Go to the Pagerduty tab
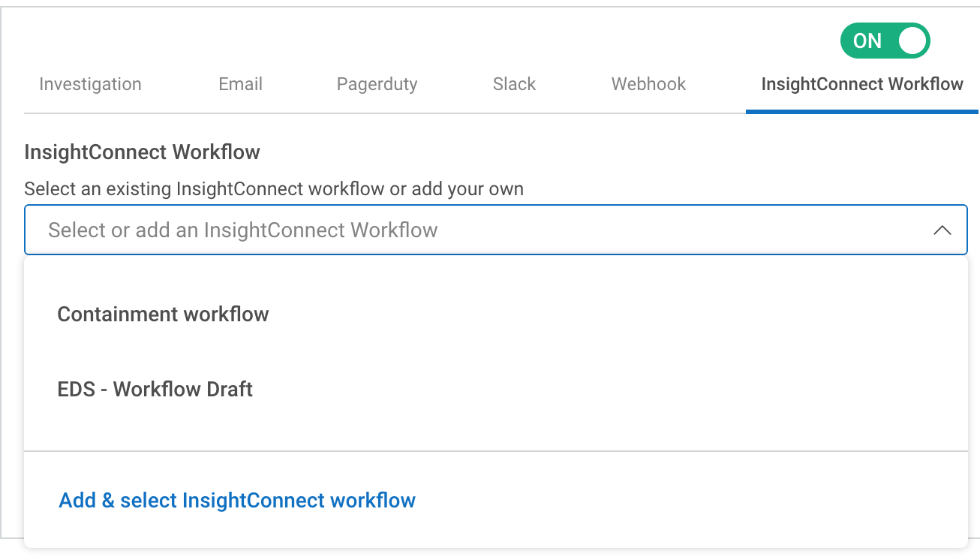Screen dimensions: 980x557 377,84
